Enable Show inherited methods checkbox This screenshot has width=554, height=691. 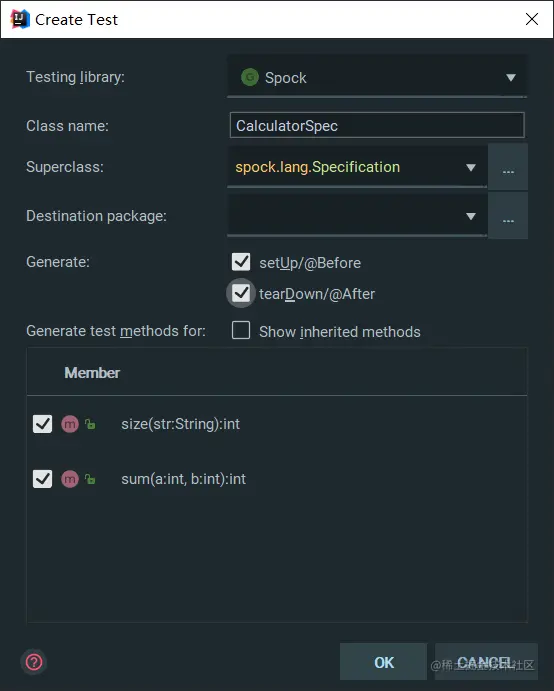(241, 331)
